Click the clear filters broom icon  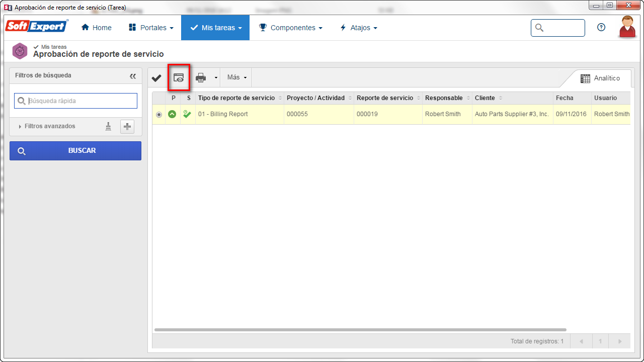coord(108,127)
